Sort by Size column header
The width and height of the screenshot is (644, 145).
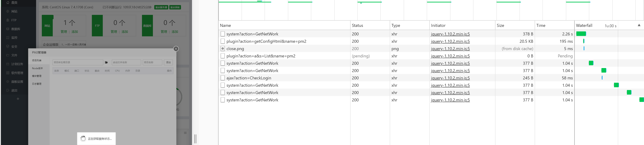pyautogui.click(x=515, y=25)
